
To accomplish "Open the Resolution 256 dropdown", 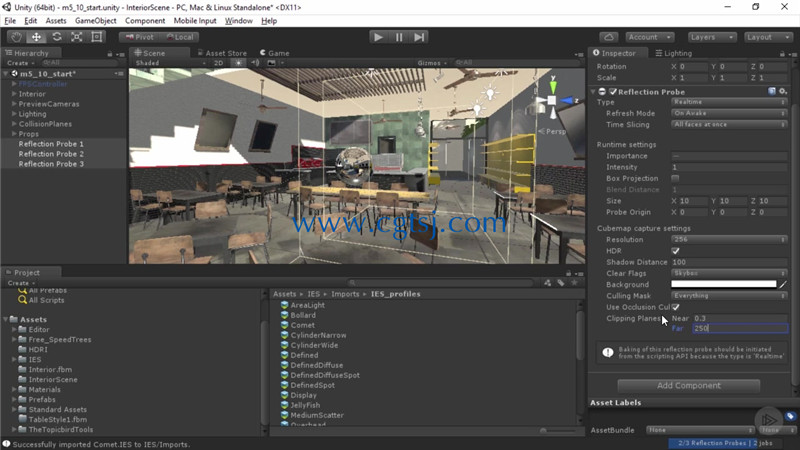I will [729, 239].
